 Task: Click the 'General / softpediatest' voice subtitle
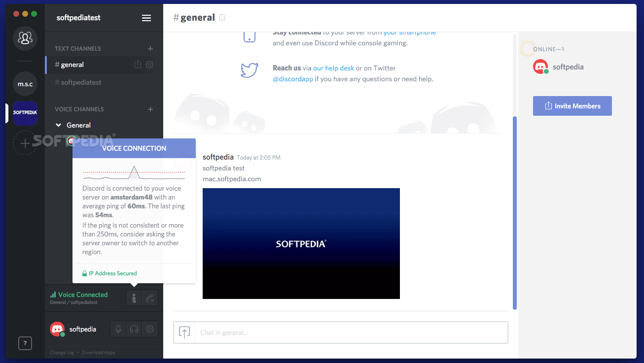(73, 302)
